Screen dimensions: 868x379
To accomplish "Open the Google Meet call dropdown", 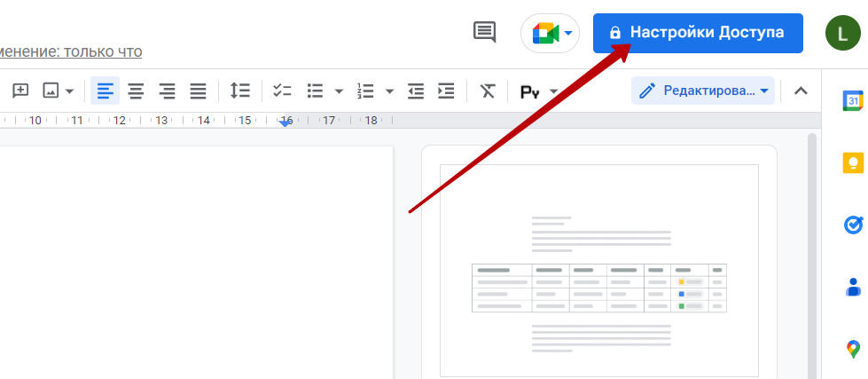I will click(x=550, y=33).
